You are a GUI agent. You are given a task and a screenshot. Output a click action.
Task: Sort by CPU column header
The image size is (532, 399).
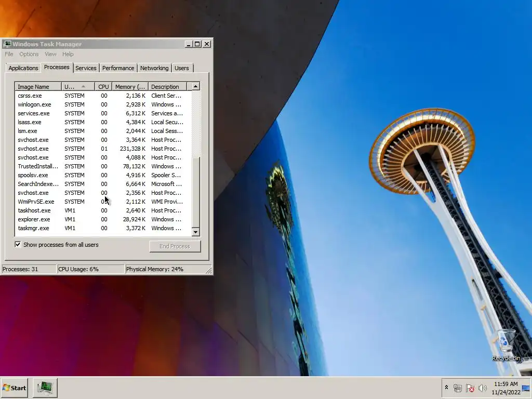pos(103,87)
